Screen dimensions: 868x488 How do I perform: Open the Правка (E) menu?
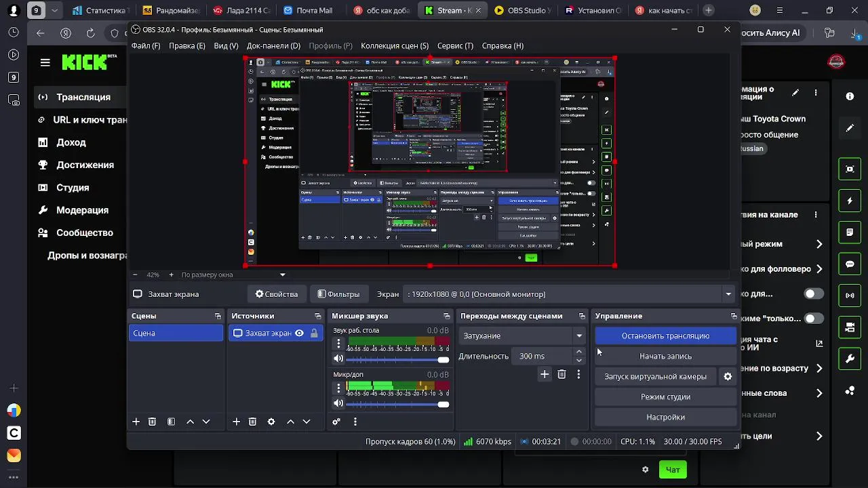[186, 45]
